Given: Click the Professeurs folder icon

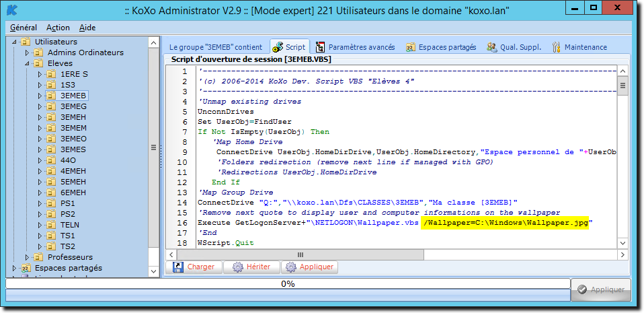Looking at the screenshot, I should (x=38, y=257).
